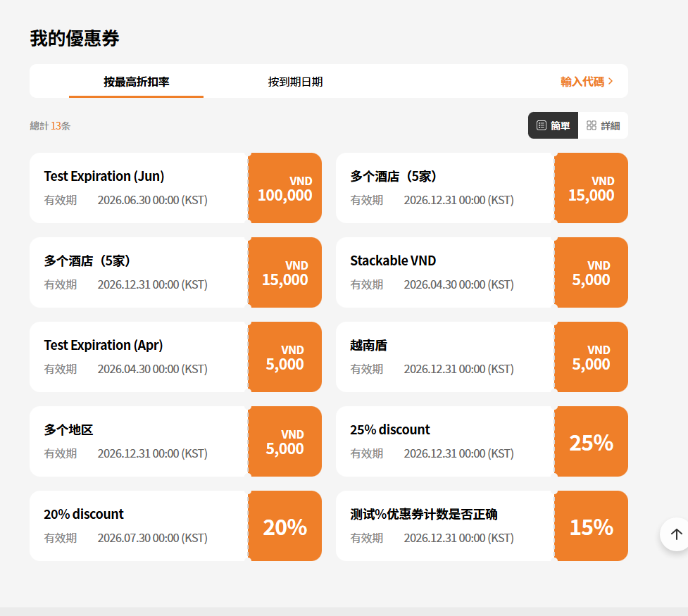688x616 pixels.
Task: Click the Stackable VND coupon title
Action: click(393, 260)
